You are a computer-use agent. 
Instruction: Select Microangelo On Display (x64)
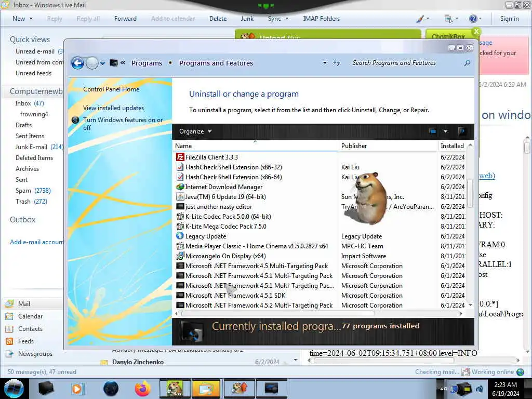(320, 256)
